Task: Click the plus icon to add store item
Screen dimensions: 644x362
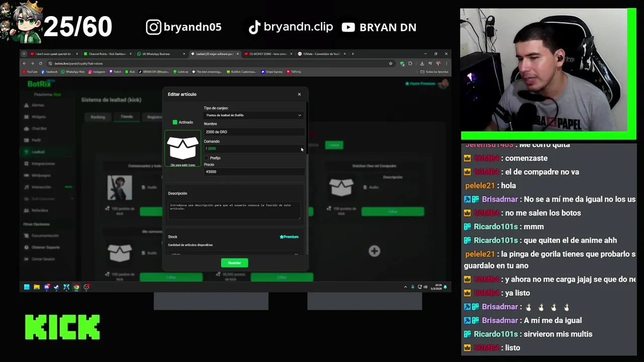Action: pos(374,251)
